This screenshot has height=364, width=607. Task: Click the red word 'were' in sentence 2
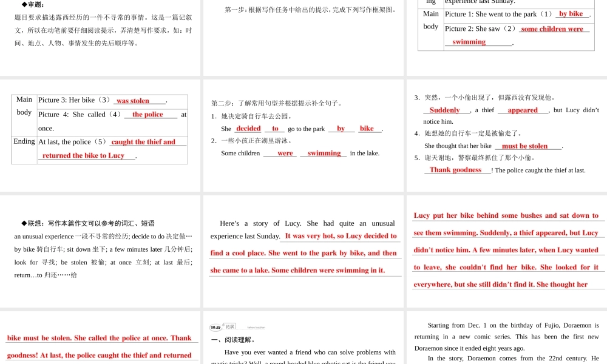click(285, 153)
